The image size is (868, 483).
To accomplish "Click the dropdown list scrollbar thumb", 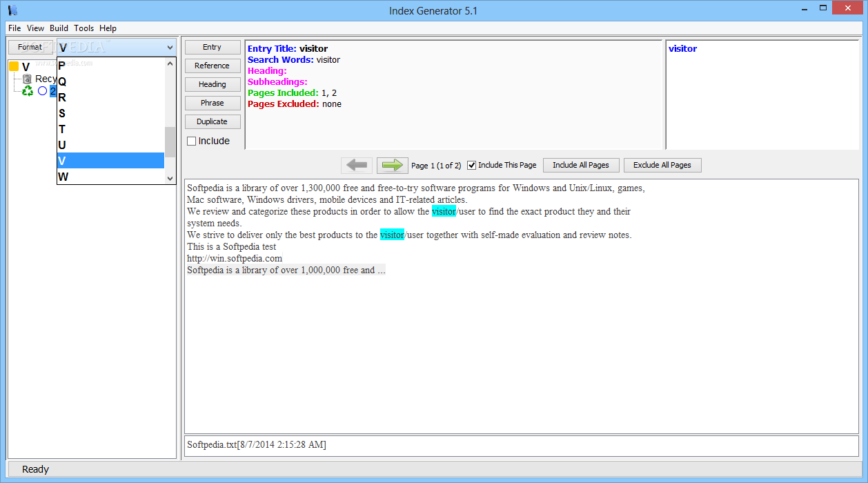I will click(170, 142).
